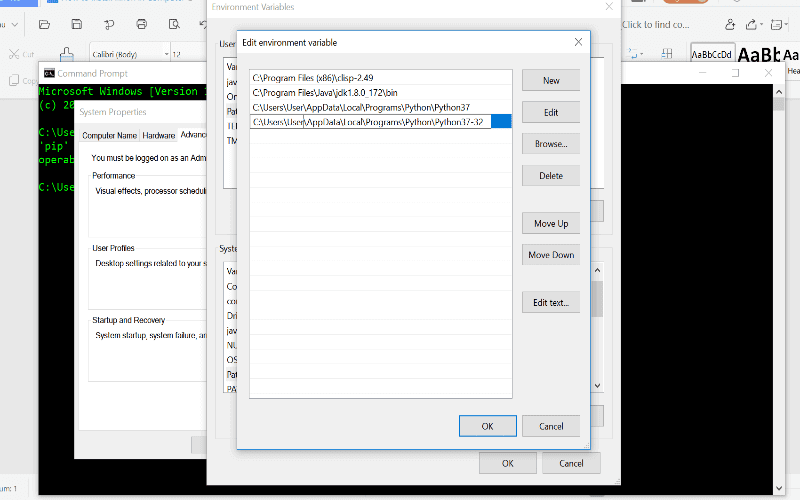Close the Command Prompt window
Screen dimensions: 800x500
point(768,73)
